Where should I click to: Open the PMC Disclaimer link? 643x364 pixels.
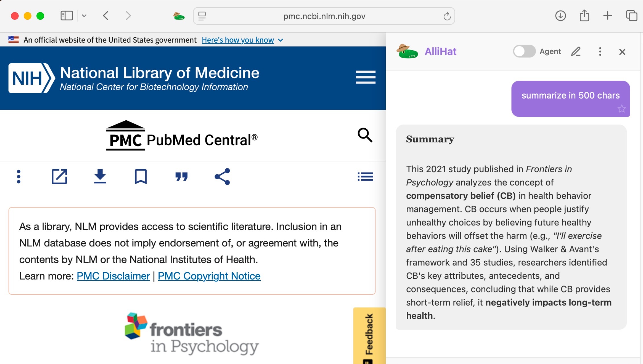[113, 276]
